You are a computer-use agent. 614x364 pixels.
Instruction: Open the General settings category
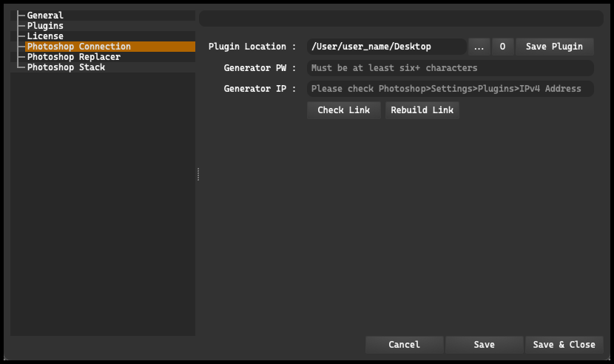tap(45, 16)
